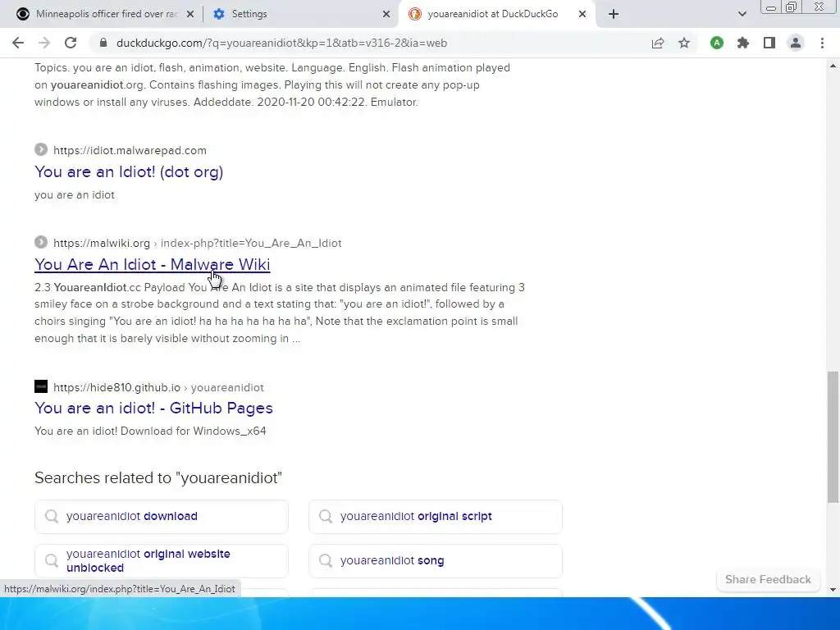The height and width of the screenshot is (630, 840).
Task: Click the 'Searches related to' heading
Action: [x=158, y=478]
